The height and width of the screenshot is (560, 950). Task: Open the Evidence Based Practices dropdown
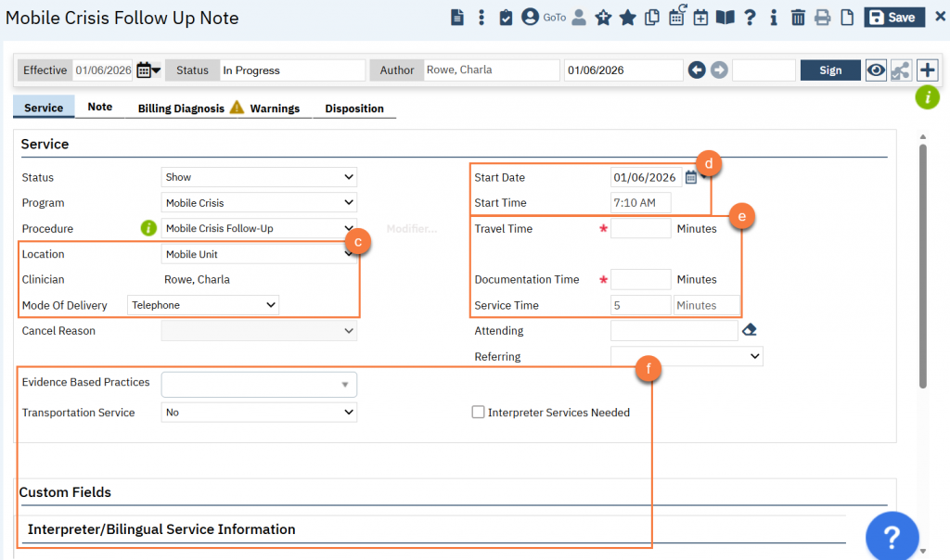259,384
